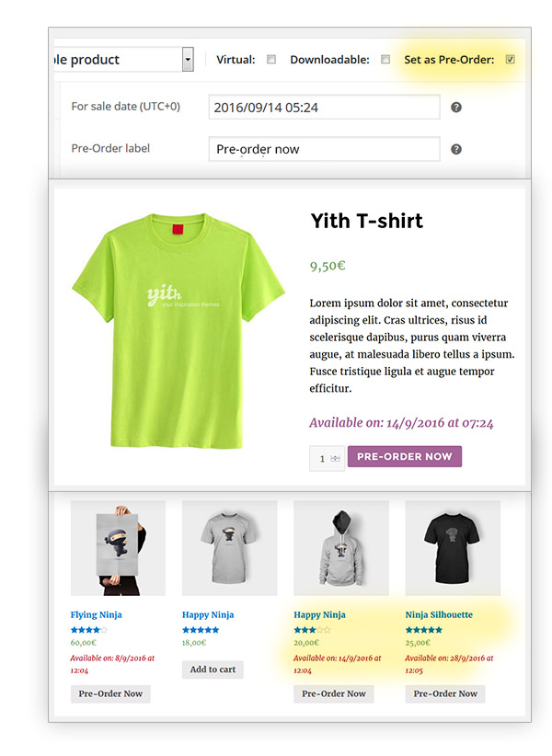Click Add to cart for Happy Ninja

click(213, 670)
